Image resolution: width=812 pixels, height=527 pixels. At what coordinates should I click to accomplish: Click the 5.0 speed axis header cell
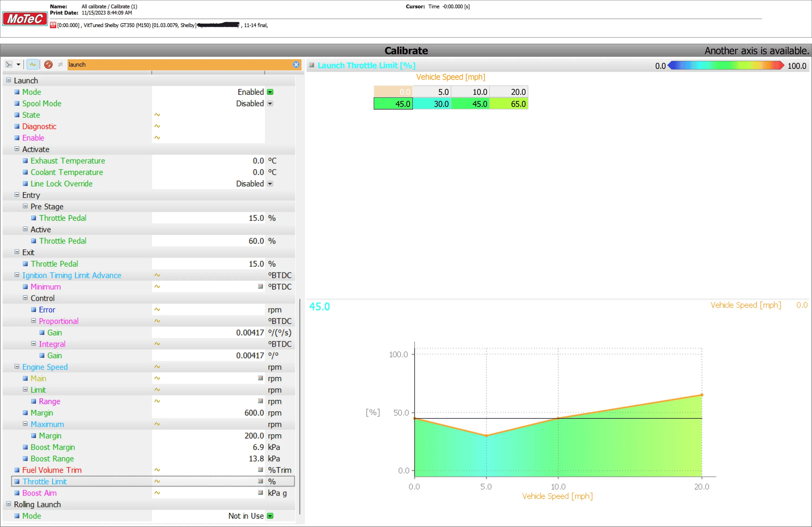click(x=432, y=92)
